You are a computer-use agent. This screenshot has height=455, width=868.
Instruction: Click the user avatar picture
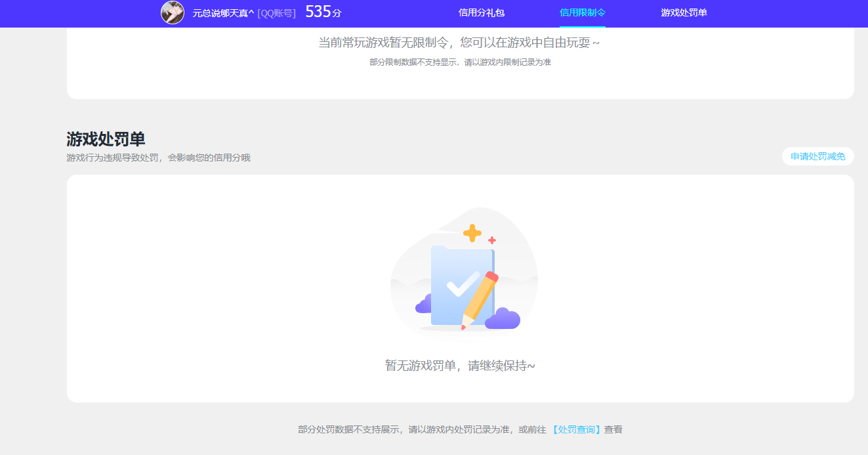pos(173,12)
